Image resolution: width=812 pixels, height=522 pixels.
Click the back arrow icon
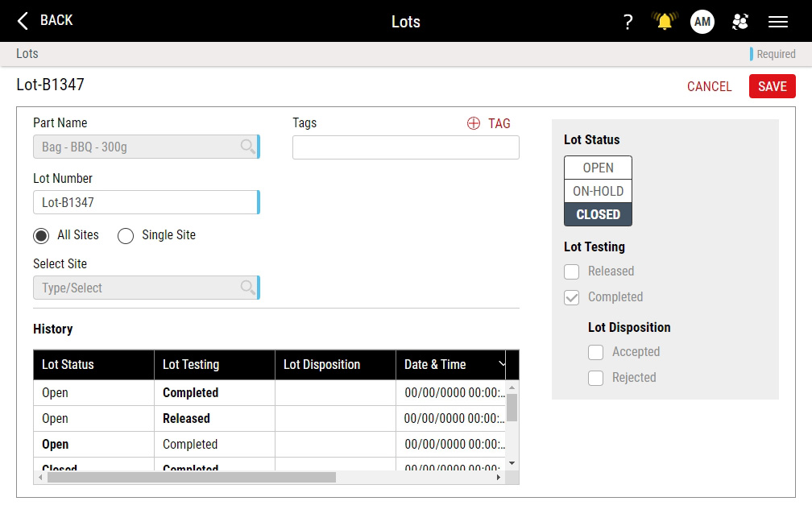coord(23,21)
